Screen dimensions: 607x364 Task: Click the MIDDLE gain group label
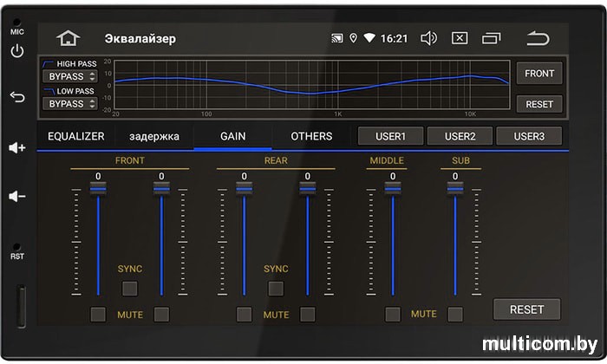point(387,160)
